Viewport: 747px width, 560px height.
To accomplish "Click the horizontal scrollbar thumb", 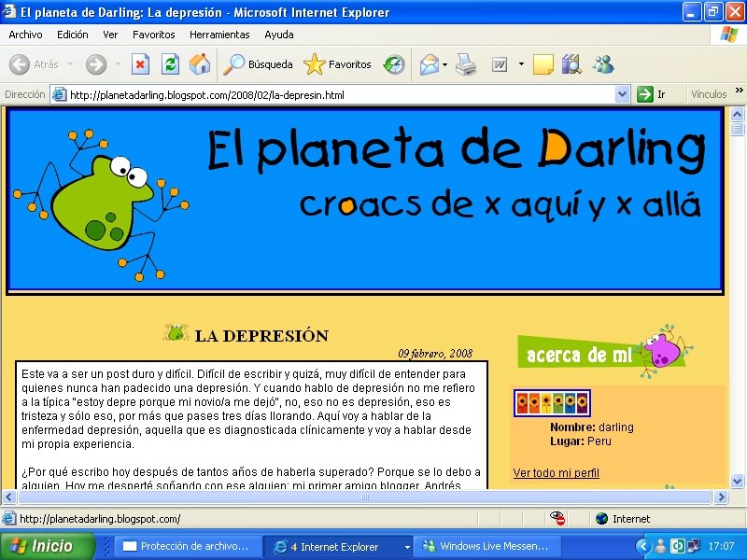I will [365, 497].
